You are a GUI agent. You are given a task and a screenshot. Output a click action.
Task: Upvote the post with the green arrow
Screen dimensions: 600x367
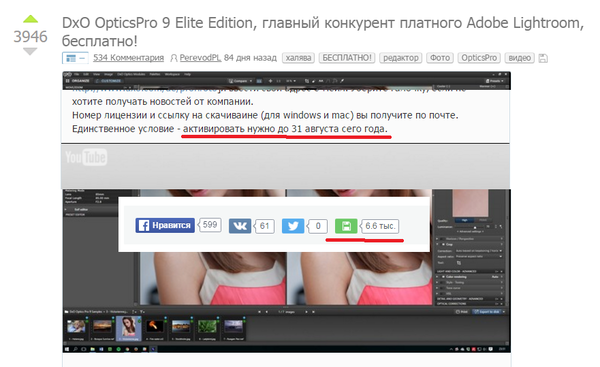[30, 19]
